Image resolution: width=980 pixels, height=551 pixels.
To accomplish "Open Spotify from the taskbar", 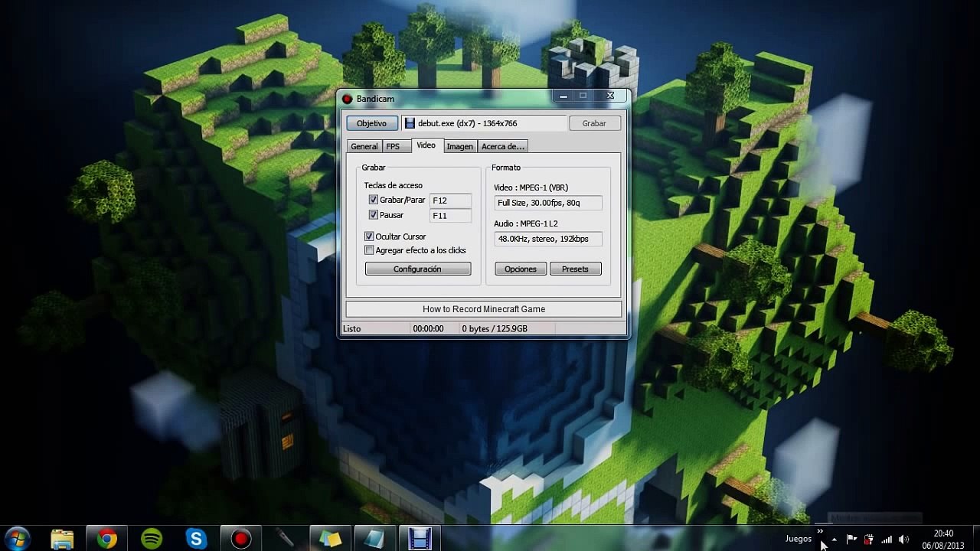I will pyautogui.click(x=152, y=539).
